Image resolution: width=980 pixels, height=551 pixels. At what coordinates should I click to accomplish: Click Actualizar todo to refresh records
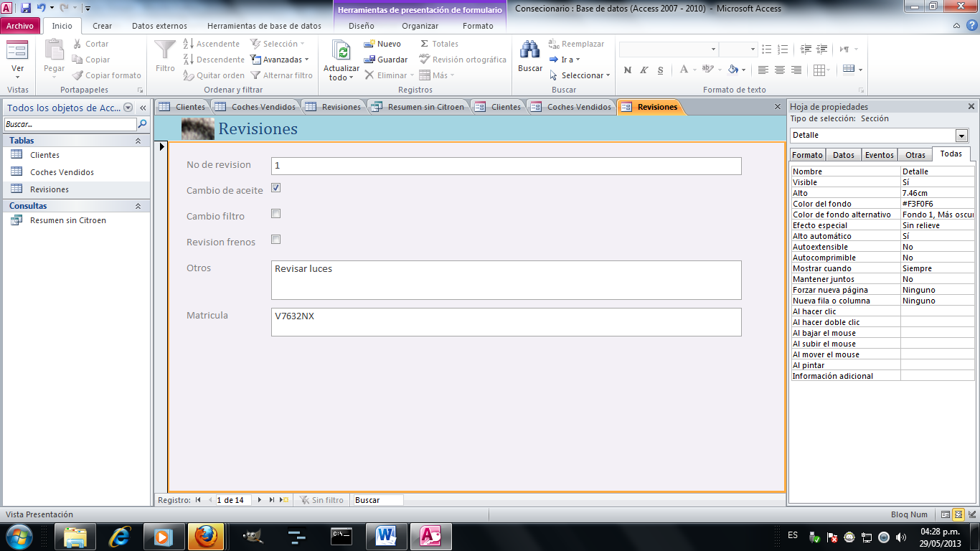click(340, 59)
